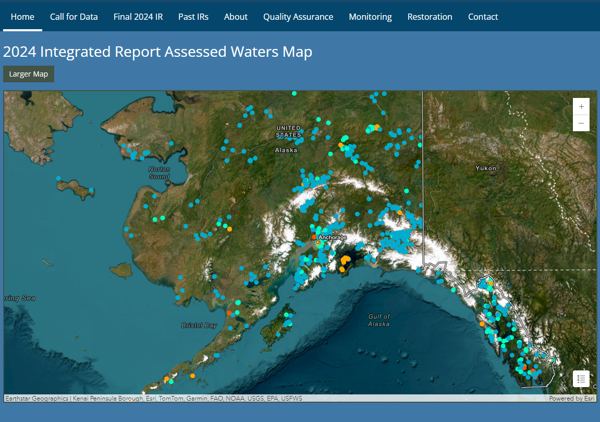
Task: Click the Earthstar Geographics attribution text
Action: point(36,398)
